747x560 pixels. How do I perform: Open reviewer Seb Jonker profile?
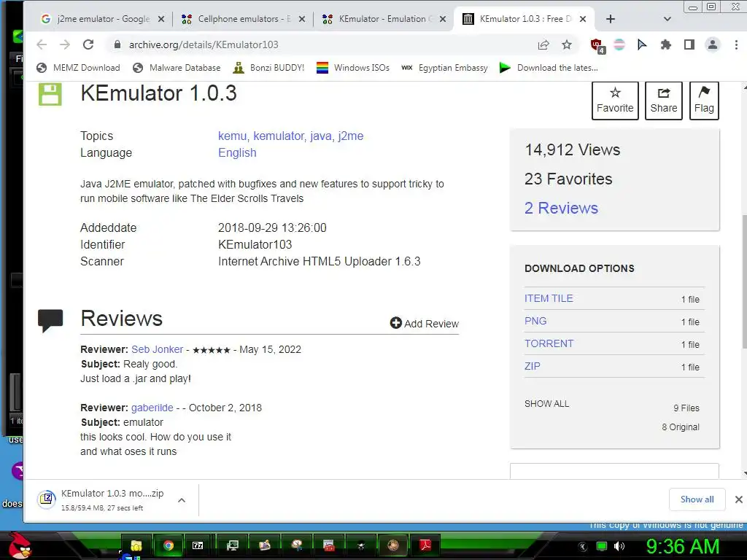click(158, 349)
